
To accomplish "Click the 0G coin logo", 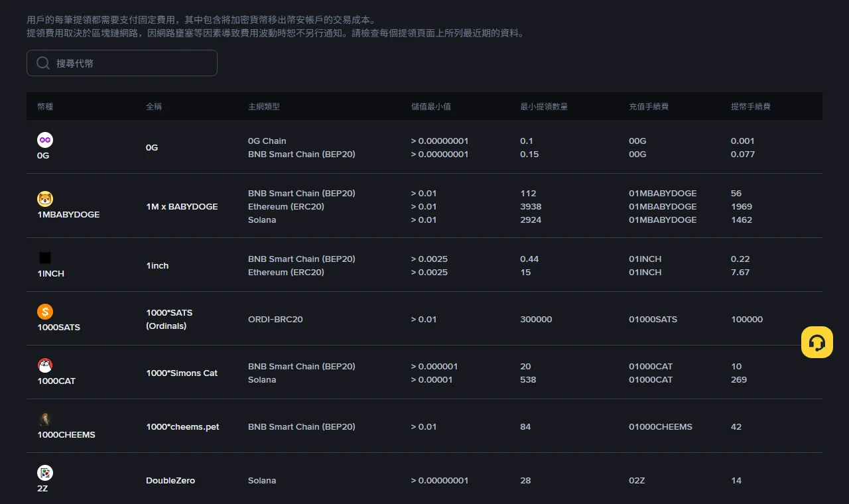I will click(45, 140).
